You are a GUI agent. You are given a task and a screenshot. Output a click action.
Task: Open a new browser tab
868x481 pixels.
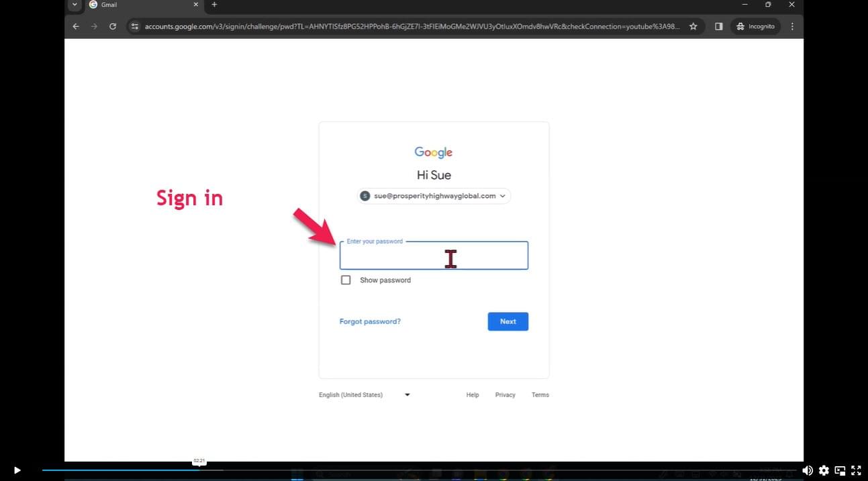pyautogui.click(x=214, y=5)
